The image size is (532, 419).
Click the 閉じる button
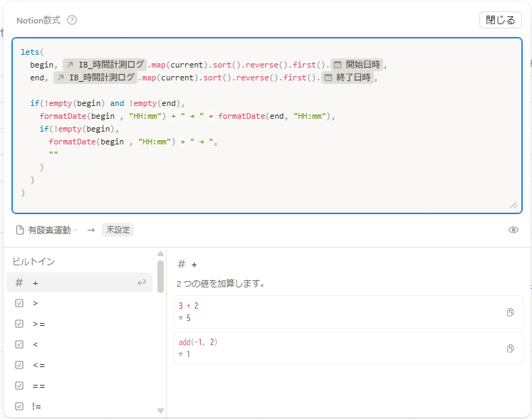pos(501,20)
